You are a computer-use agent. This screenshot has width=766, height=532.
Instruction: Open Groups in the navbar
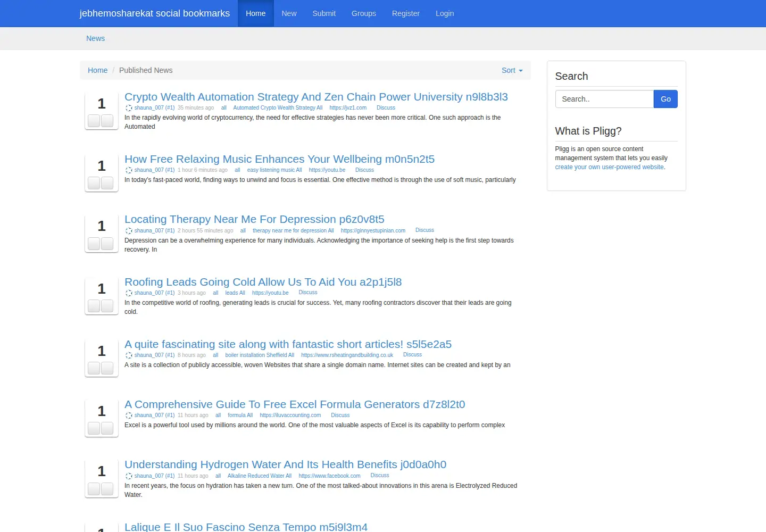pyautogui.click(x=364, y=13)
